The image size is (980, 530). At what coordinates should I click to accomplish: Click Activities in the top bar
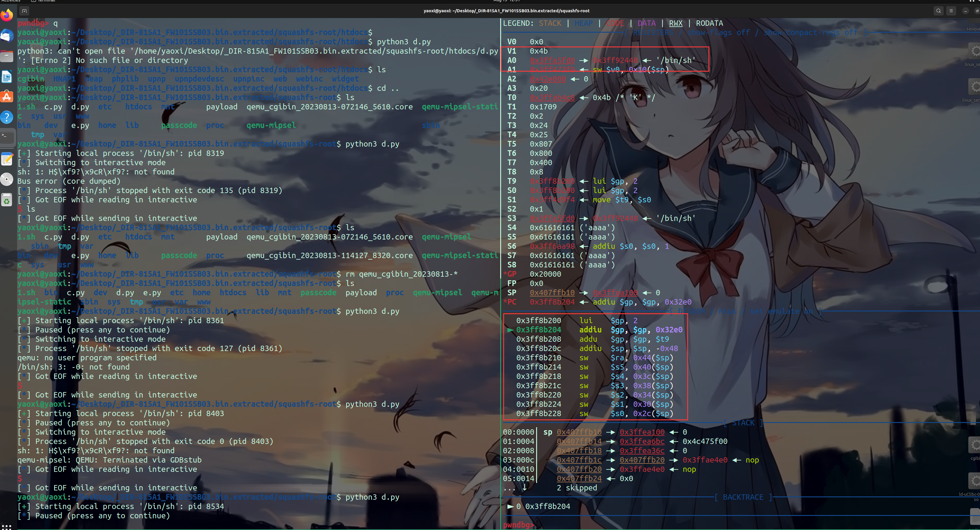coord(11,1)
